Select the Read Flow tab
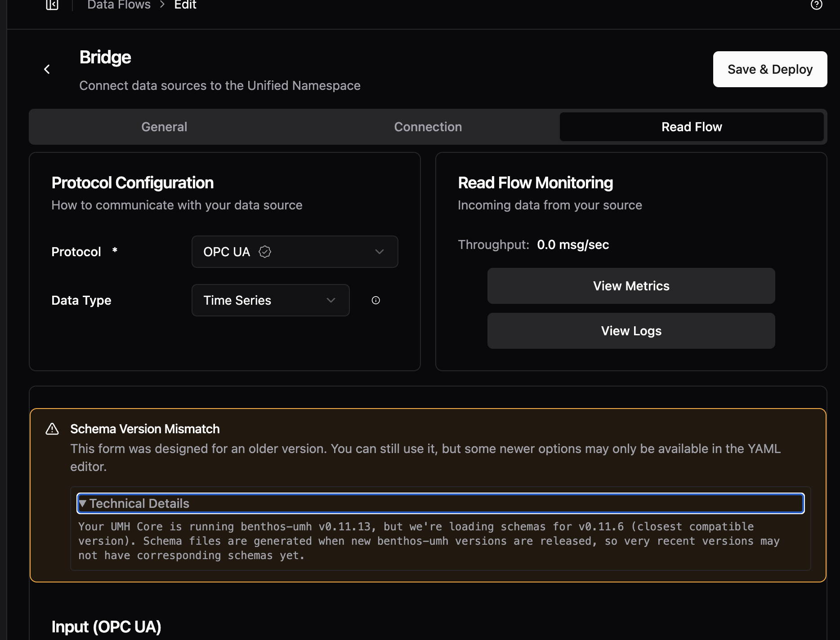 pyautogui.click(x=692, y=127)
